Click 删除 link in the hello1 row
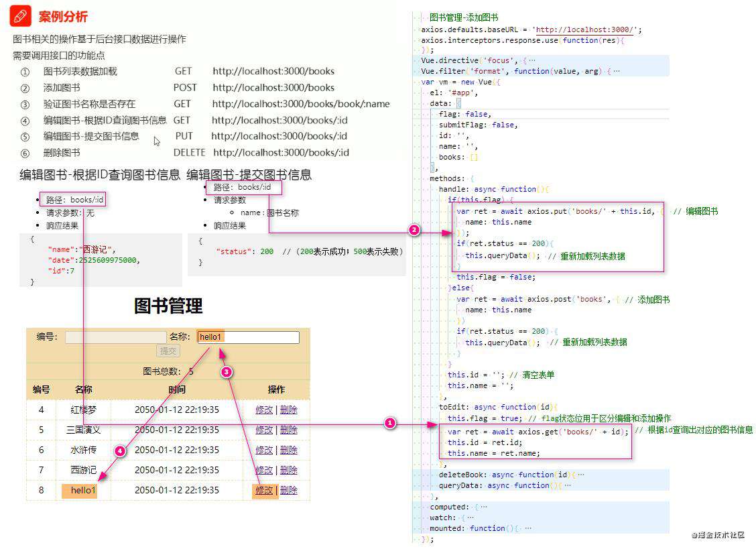Image resolution: width=756 pixels, height=549 pixels. pyautogui.click(x=288, y=490)
